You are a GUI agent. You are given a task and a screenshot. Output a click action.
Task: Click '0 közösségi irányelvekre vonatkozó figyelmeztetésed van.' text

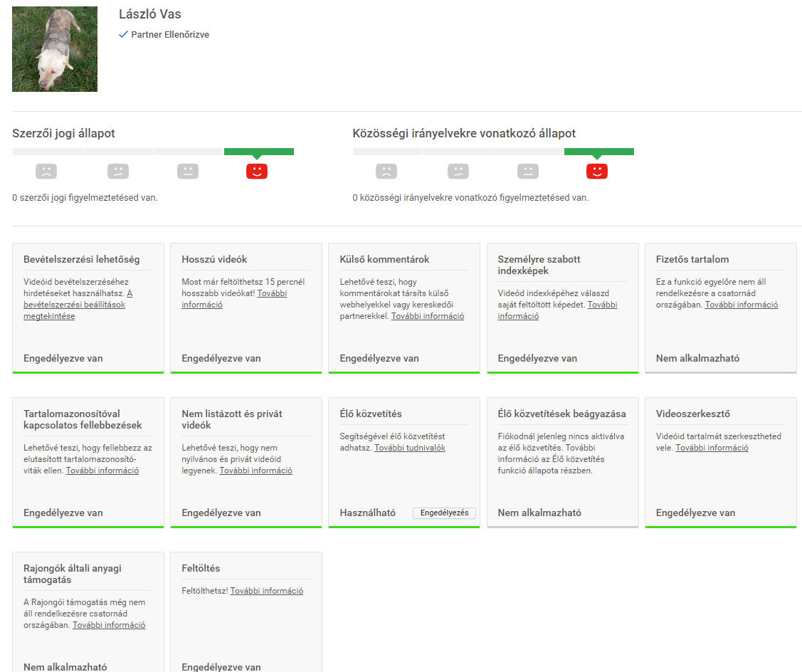[x=470, y=198]
